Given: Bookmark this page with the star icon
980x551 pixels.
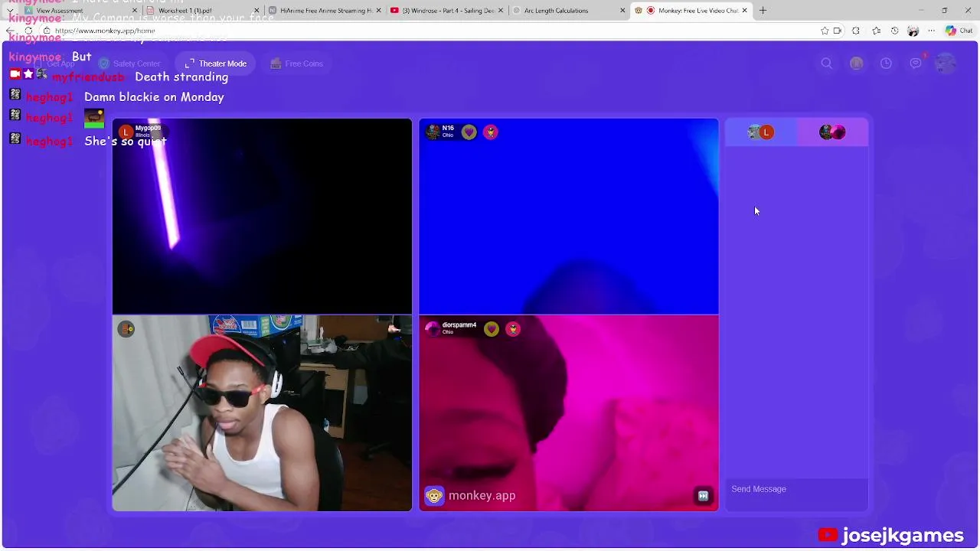Looking at the screenshot, I should click(x=825, y=31).
